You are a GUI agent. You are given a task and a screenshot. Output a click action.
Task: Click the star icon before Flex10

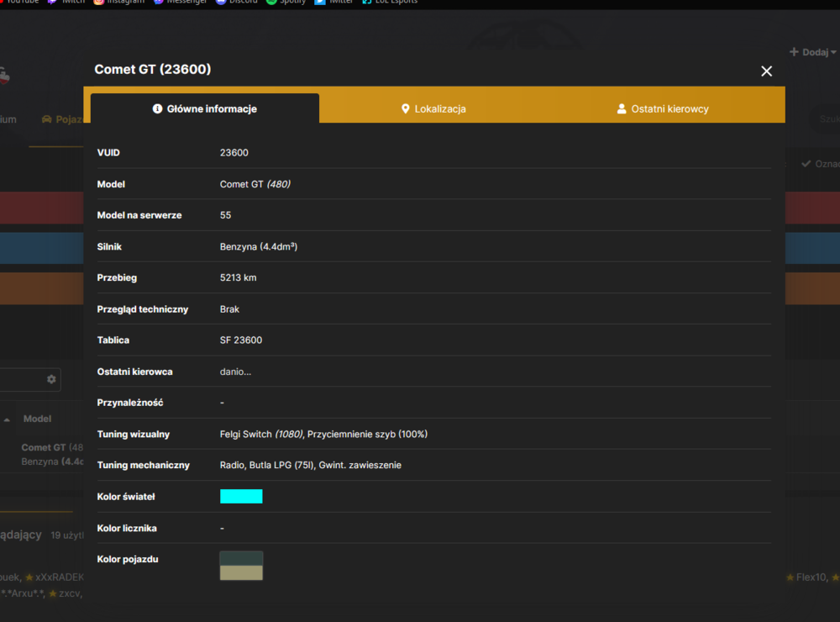790,577
